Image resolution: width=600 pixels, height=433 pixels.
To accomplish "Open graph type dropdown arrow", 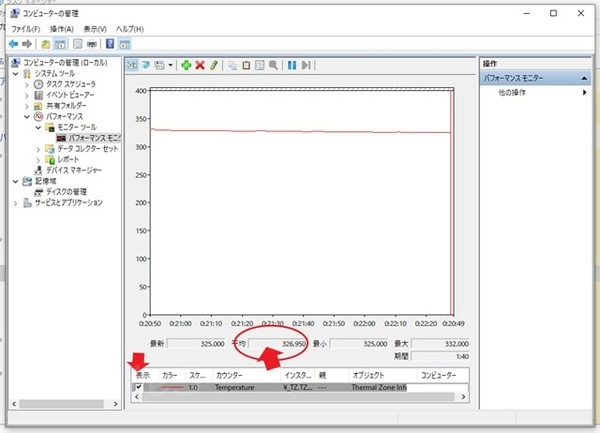I will point(170,65).
